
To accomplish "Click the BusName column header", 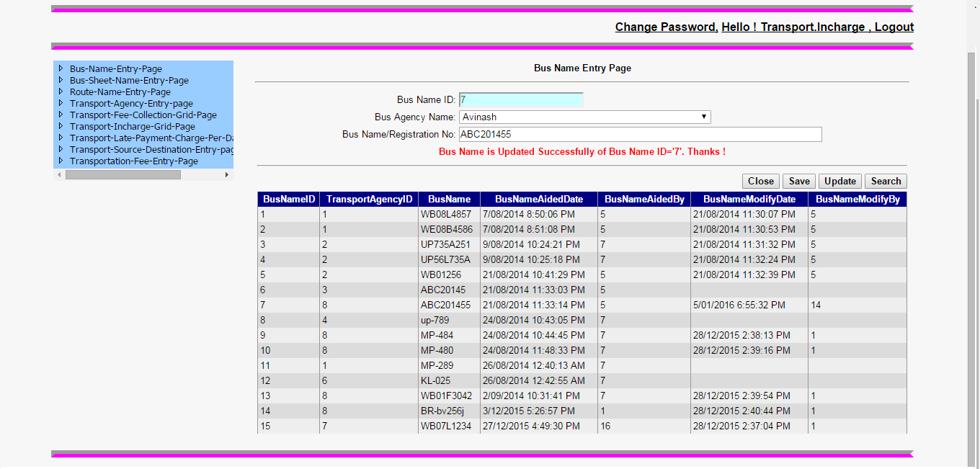I will [449, 200].
